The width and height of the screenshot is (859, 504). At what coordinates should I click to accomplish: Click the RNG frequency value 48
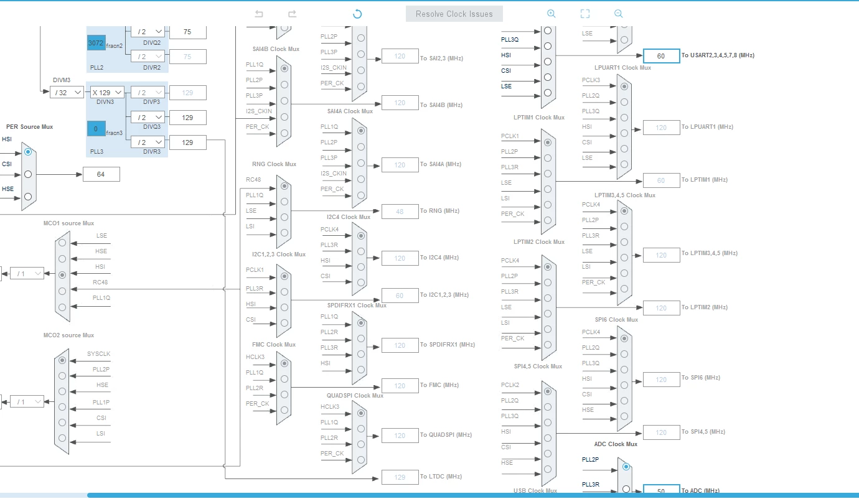400,212
